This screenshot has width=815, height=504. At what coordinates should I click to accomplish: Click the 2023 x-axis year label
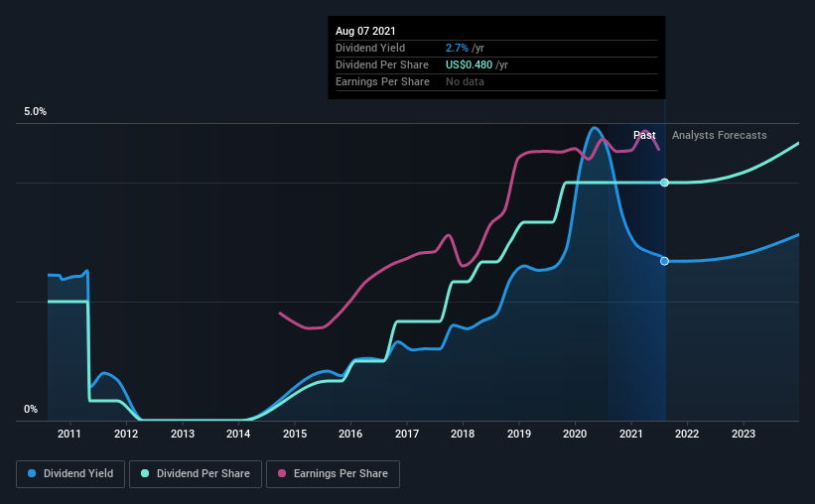744,434
